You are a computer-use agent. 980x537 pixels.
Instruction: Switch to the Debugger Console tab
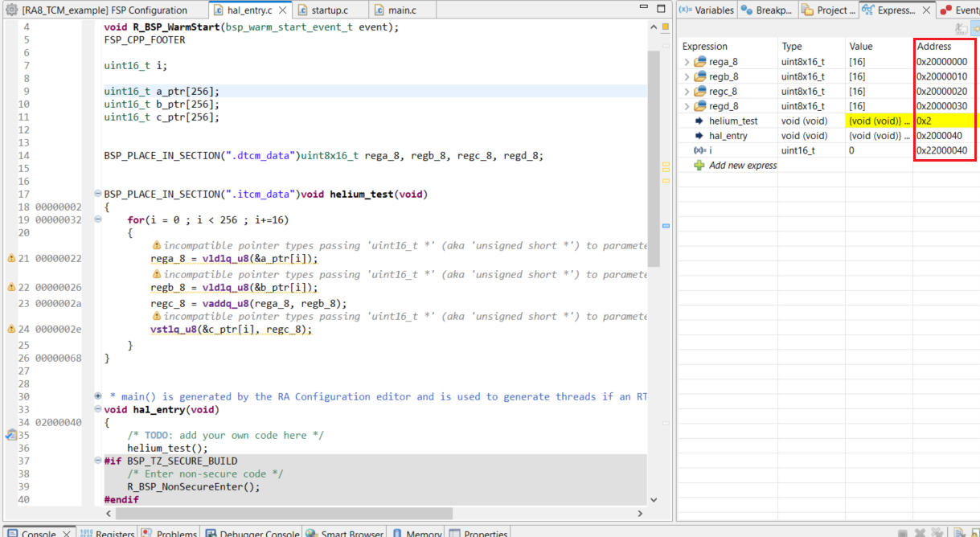252,532
